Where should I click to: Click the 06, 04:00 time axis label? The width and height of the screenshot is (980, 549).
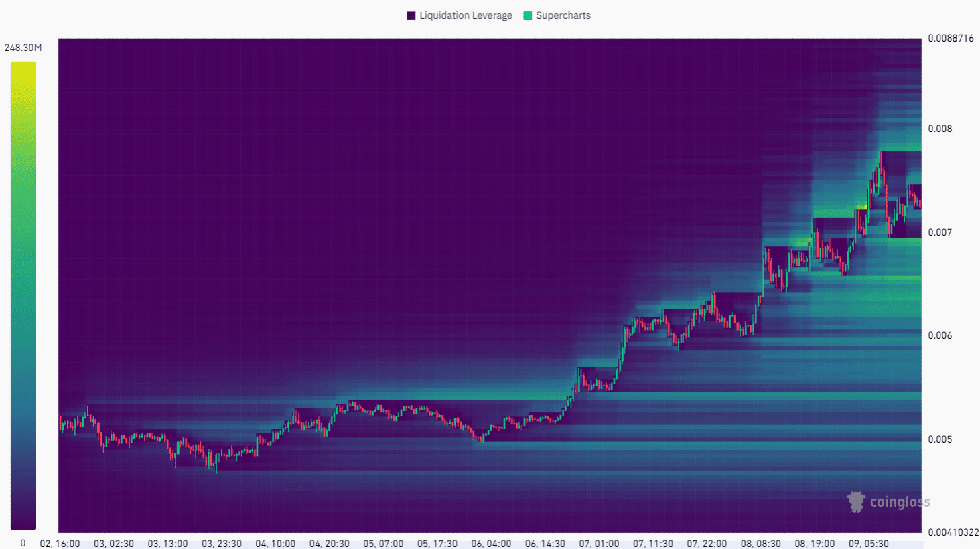tap(491, 544)
